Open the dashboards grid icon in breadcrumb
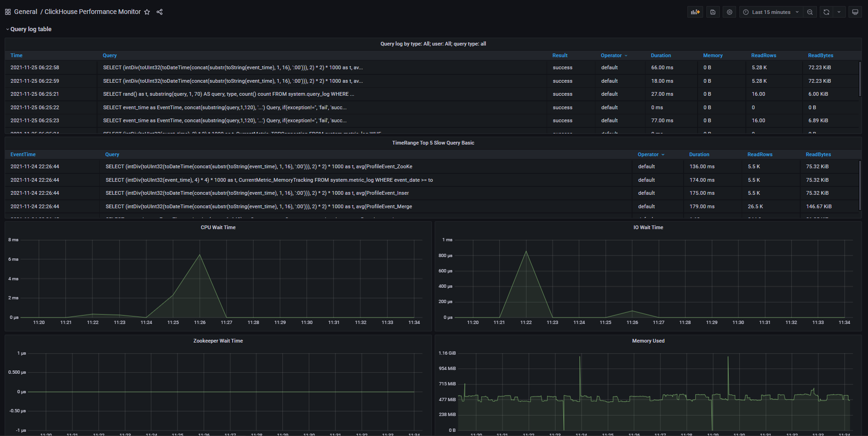Image resolution: width=868 pixels, height=436 pixels. (x=7, y=12)
